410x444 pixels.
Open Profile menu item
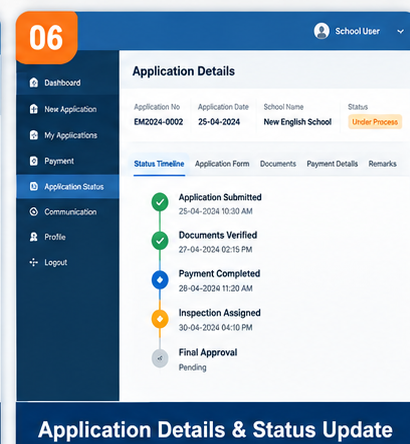(68, 237)
